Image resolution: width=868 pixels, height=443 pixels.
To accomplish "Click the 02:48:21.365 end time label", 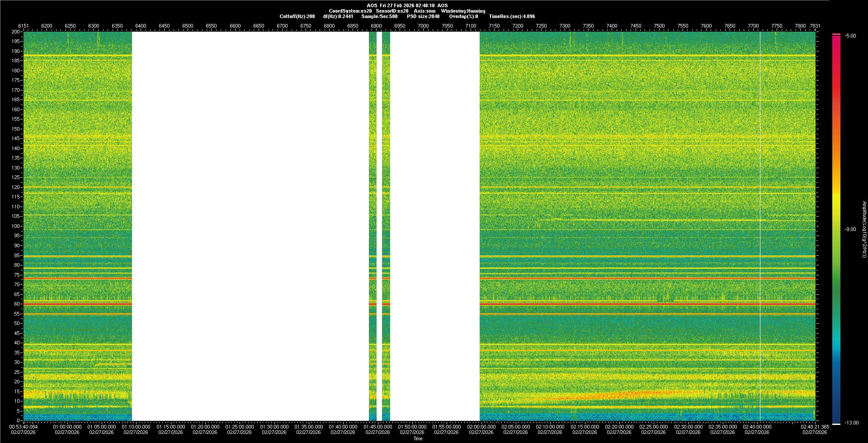I will pyautogui.click(x=815, y=427).
